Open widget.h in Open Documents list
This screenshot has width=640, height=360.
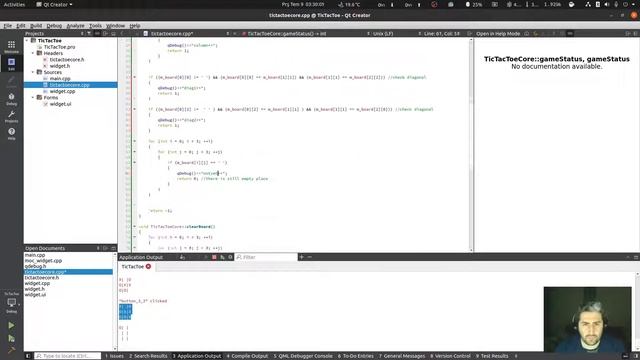tap(35, 289)
